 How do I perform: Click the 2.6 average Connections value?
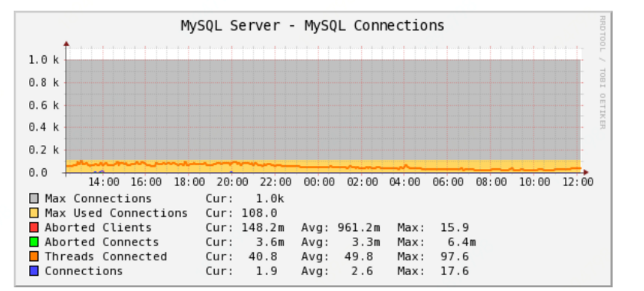(x=362, y=271)
